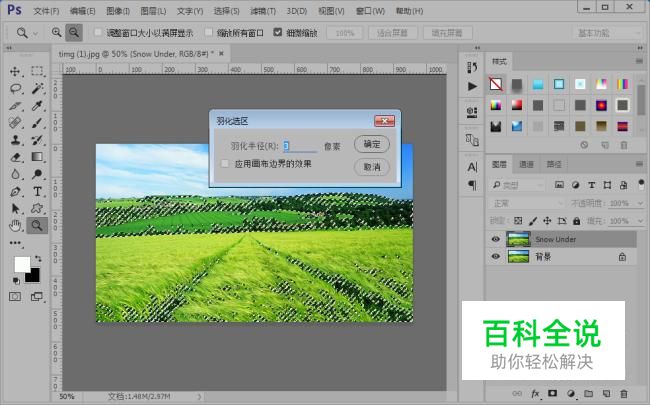Click background color black swatch
The width and height of the screenshot is (650, 405).
tap(34, 277)
